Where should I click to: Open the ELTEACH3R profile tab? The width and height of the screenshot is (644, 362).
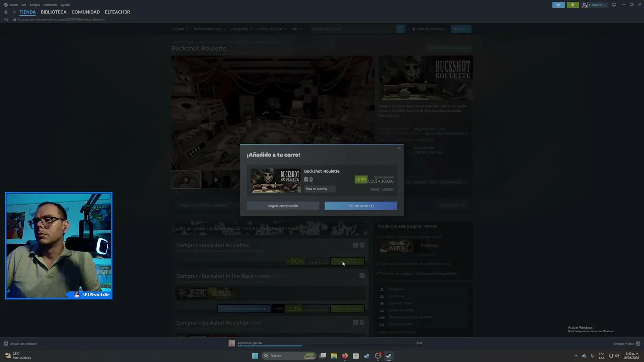click(117, 12)
